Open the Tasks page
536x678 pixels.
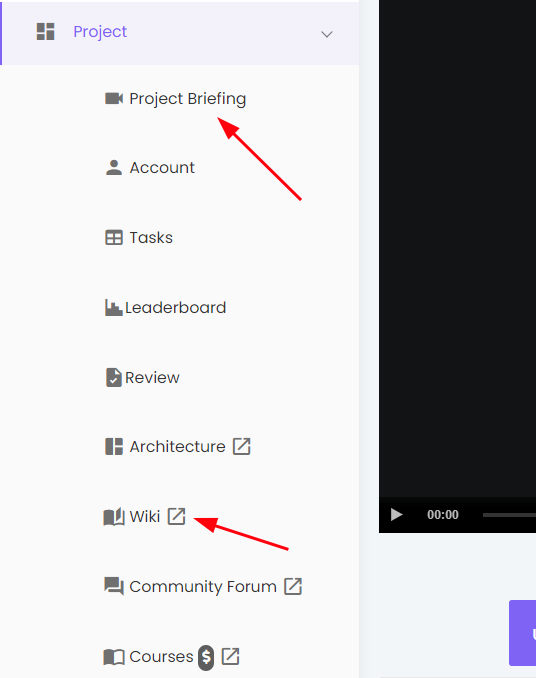pos(151,238)
